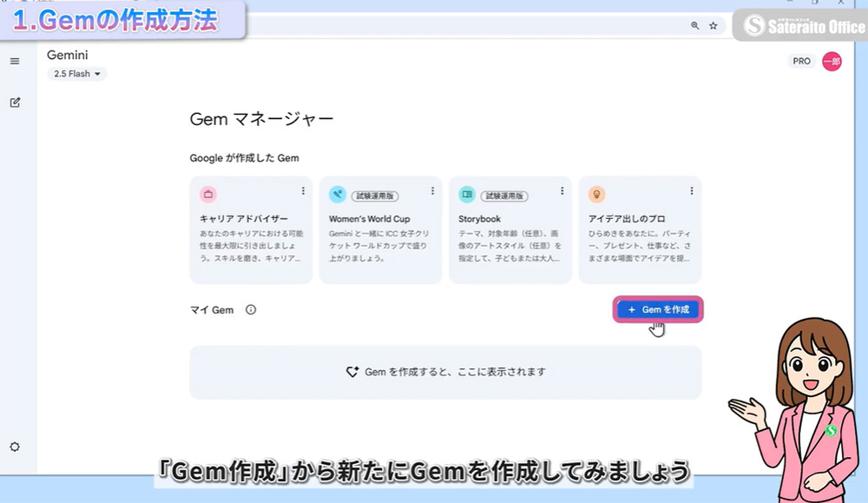Create a new Gem with Gem を作成
This screenshot has height=503, width=868.
point(658,309)
